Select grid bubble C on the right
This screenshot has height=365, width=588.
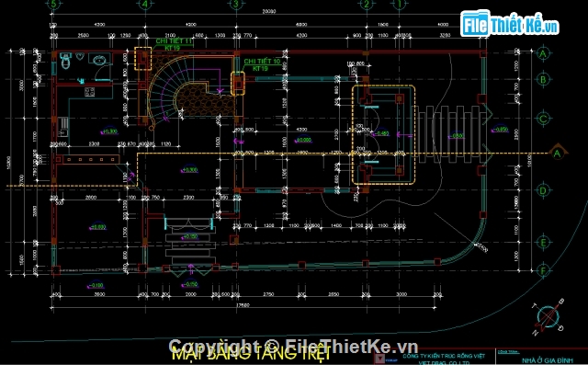pos(543,119)
